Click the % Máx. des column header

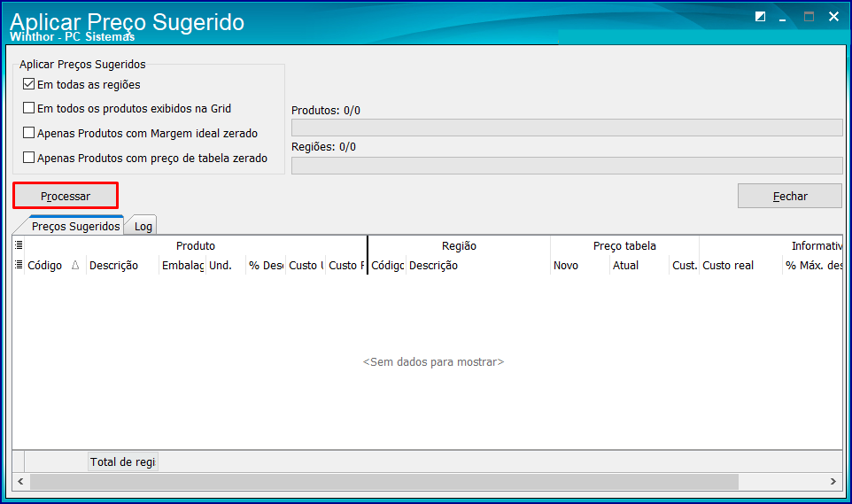tap(812, 266)
